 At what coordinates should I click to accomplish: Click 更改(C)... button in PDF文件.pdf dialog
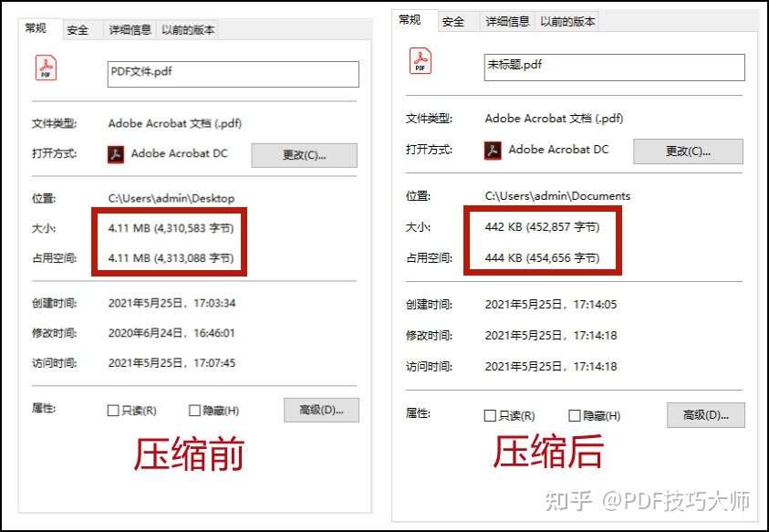[x=304, y=155]
